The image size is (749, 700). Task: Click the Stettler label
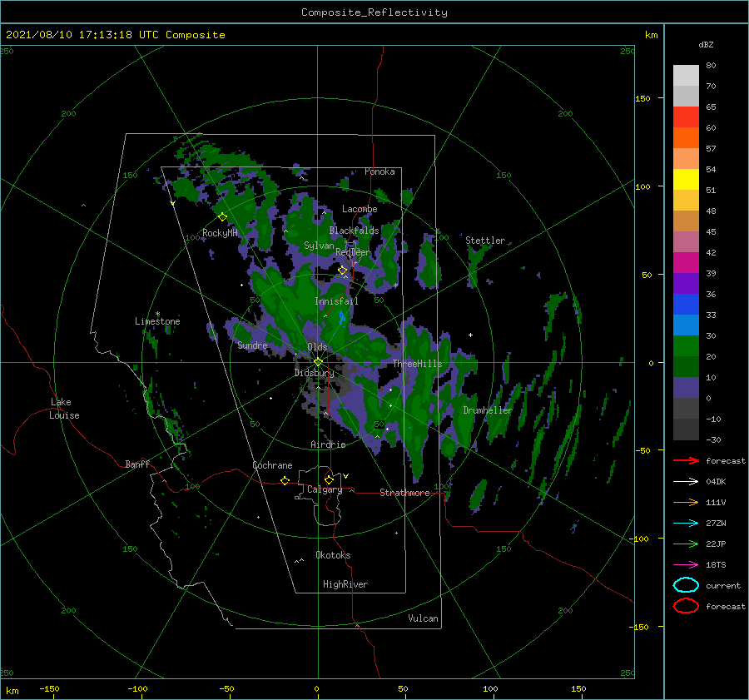click(x=485, y=241)
